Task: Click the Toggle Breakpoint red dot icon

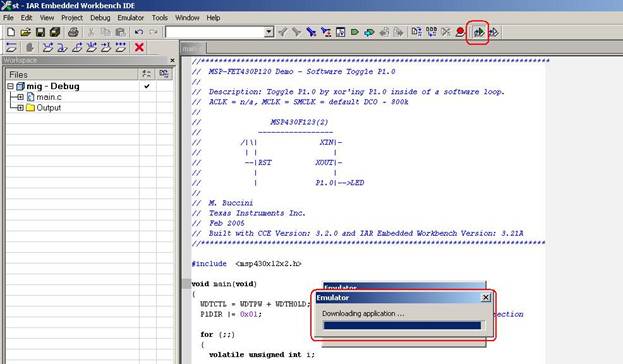Action: (460, 32)
